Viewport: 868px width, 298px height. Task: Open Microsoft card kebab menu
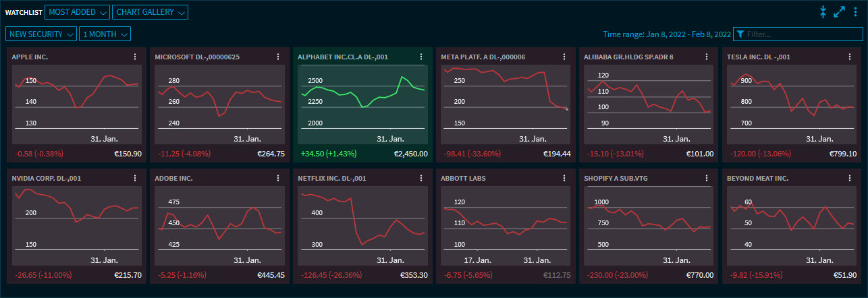pyautogui.click(x=278, y=57)
